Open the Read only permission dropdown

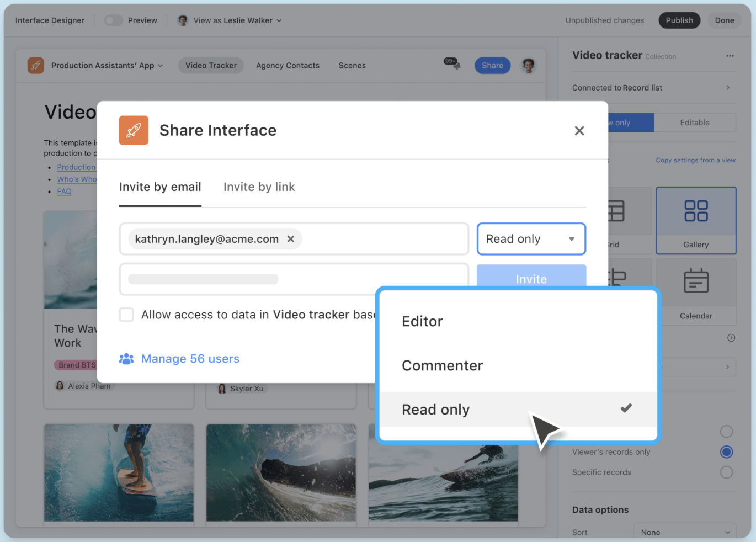pyautogui.click(x=531, y=239)
